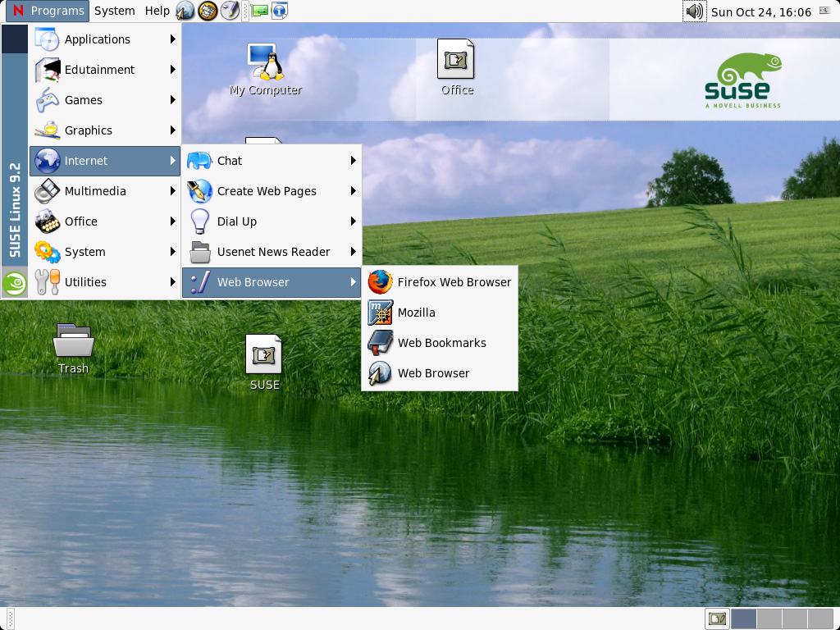This screenshot has height=630, width=840.
Task: Switch to the first workspace
Action: coord(743,619)
